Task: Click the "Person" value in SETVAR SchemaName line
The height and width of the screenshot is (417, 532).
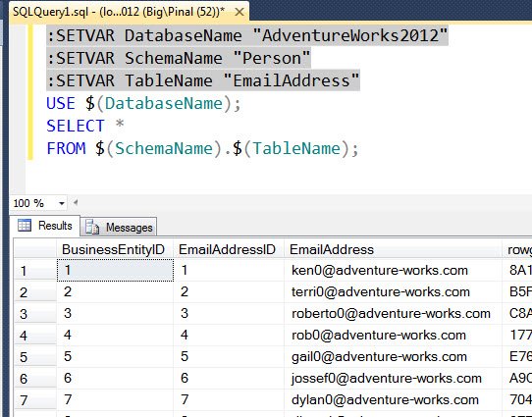Action: pyautogui.click(x=272, y=58)
